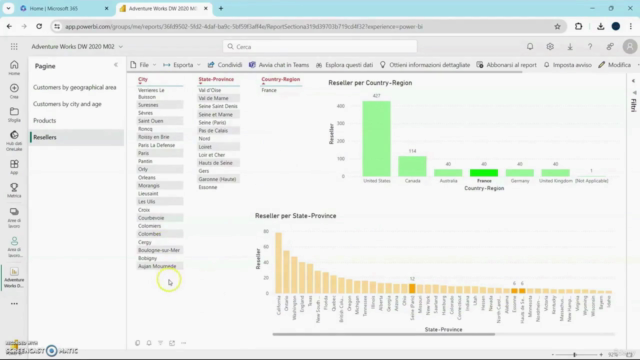Open OneLake data hub in sidebar
Image resolution: width=640 pixels, height=360 pixels.
(14, 141)
